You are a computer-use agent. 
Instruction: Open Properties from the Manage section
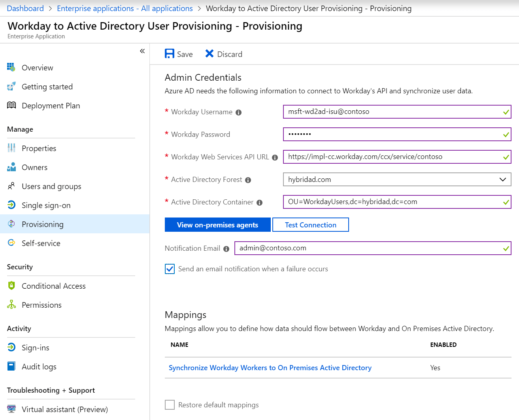[39, 148]
